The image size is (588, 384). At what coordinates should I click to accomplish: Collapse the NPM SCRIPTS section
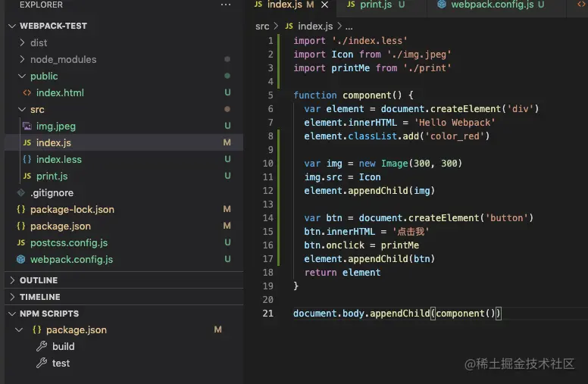pyautogui.click(x=12, y=314)
